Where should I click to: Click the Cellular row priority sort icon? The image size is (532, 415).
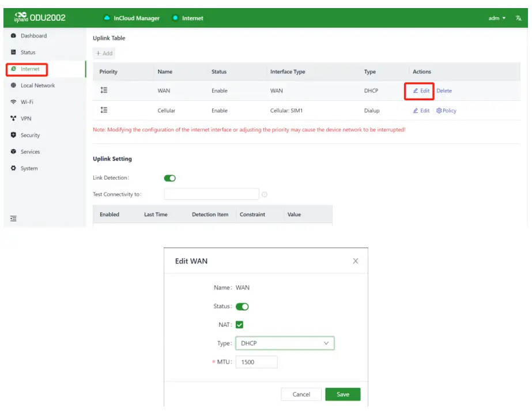click(104, 110)
